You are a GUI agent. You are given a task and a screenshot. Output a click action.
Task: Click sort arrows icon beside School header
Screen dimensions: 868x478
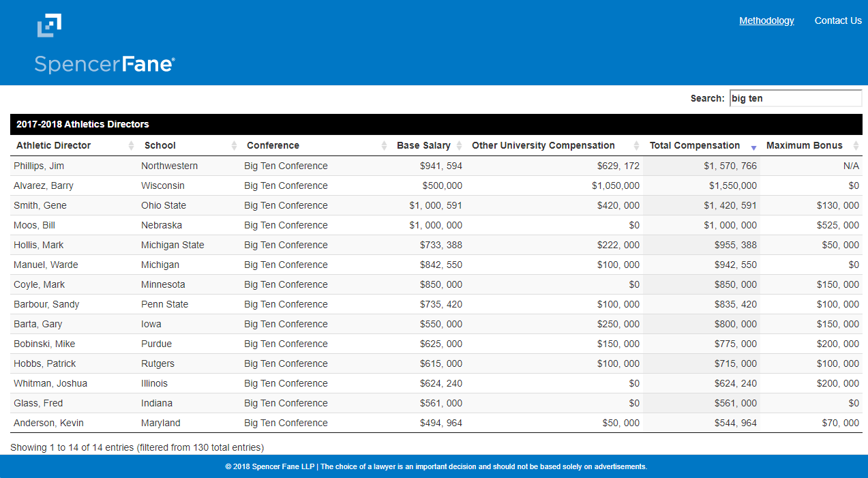click(x=234, y=146)
